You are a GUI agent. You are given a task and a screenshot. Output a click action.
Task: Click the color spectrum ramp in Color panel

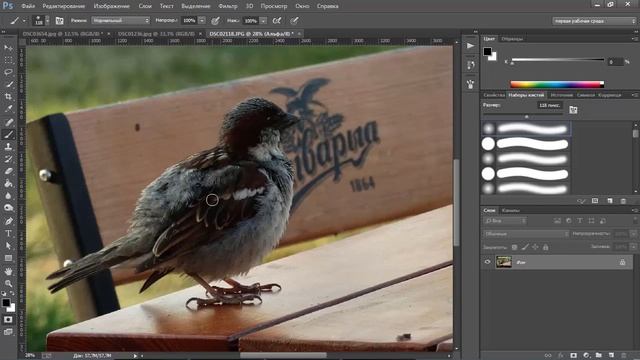557,84
